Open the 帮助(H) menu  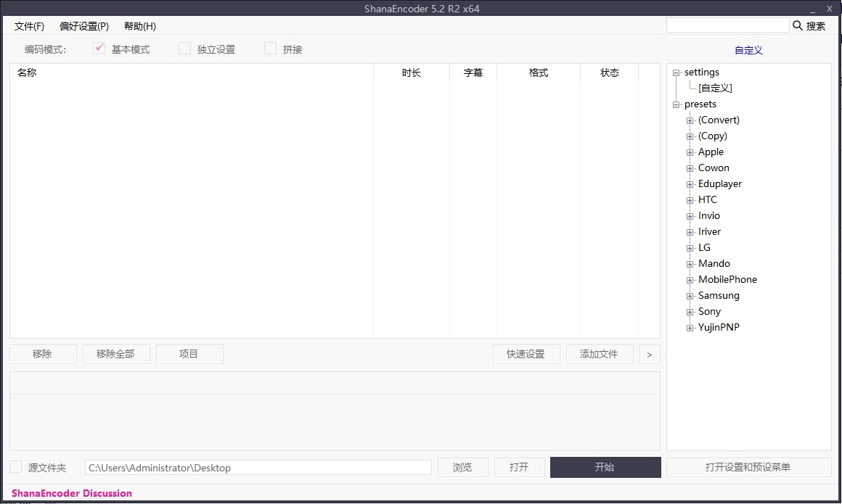(139, 26)
